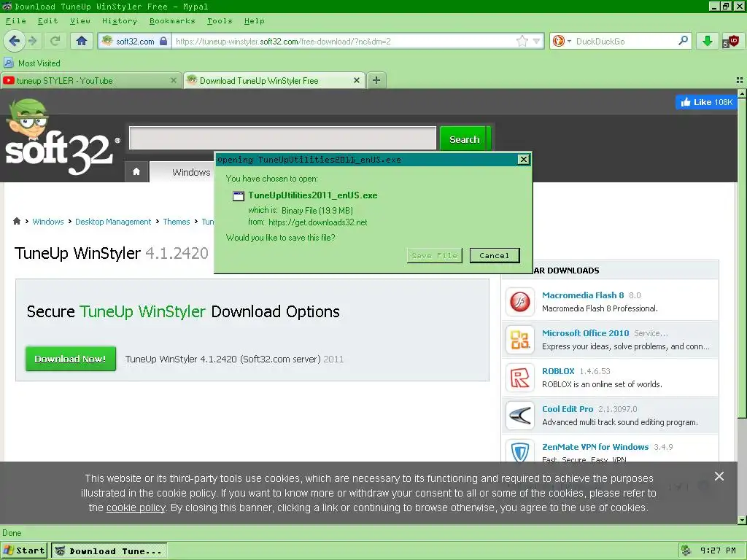Viewport: 747px width, 560px height.
Task: Click the Cool Edit Pro icon
Action: (x=519, y=415)
